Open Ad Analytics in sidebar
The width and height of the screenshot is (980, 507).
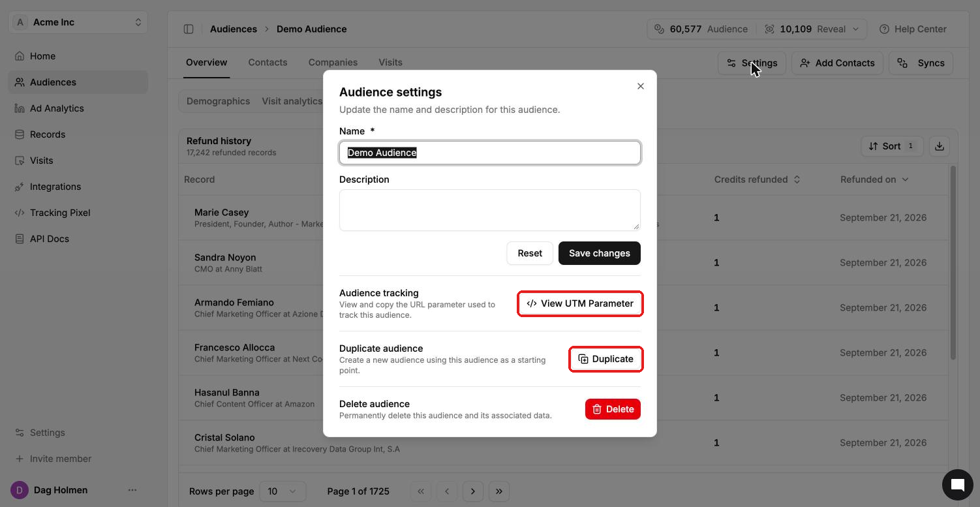click(78, 108)
